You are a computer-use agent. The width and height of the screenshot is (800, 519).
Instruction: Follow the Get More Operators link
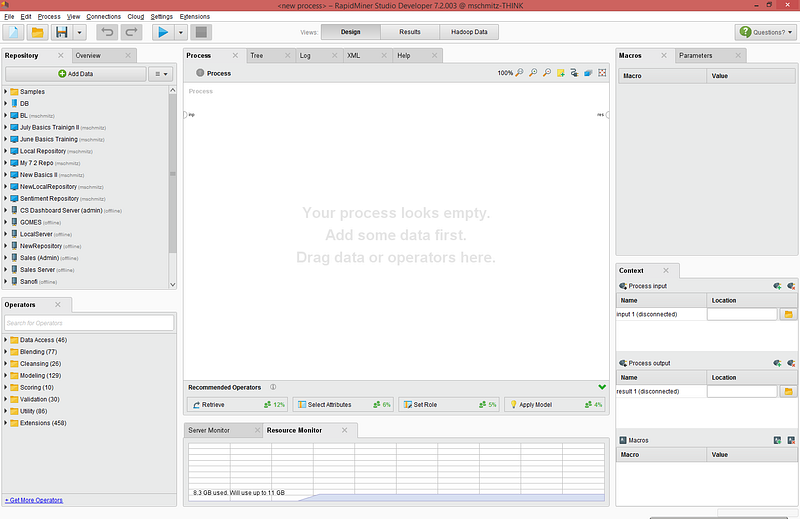coord(34,500)
